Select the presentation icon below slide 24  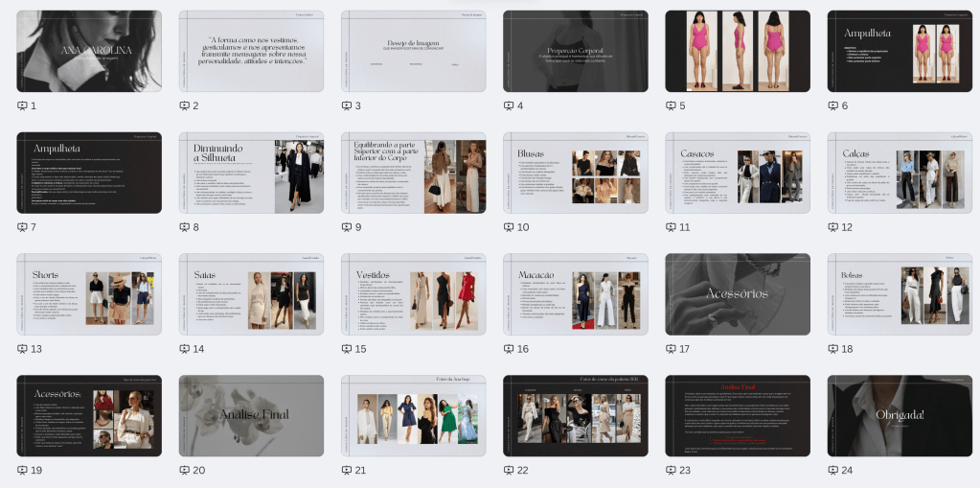click(833, 470)
